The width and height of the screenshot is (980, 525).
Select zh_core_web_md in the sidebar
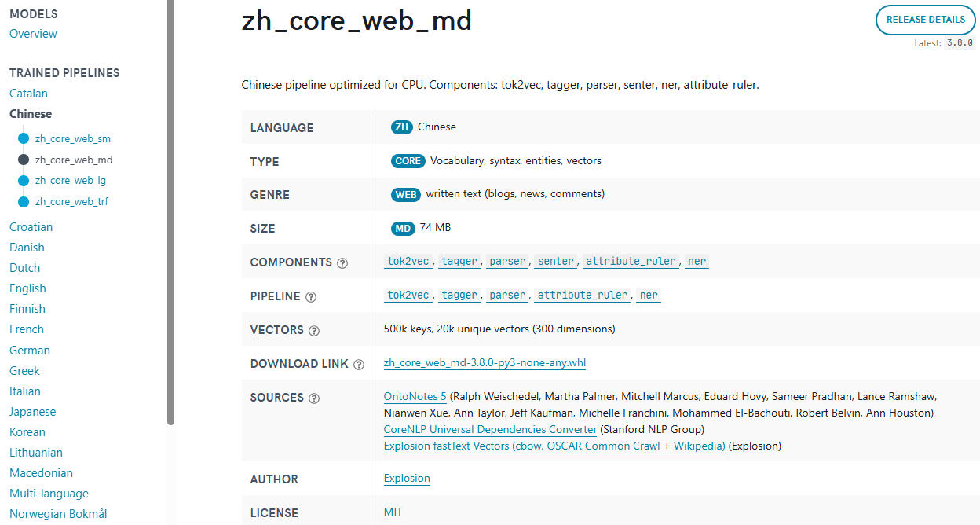[74, 160]
